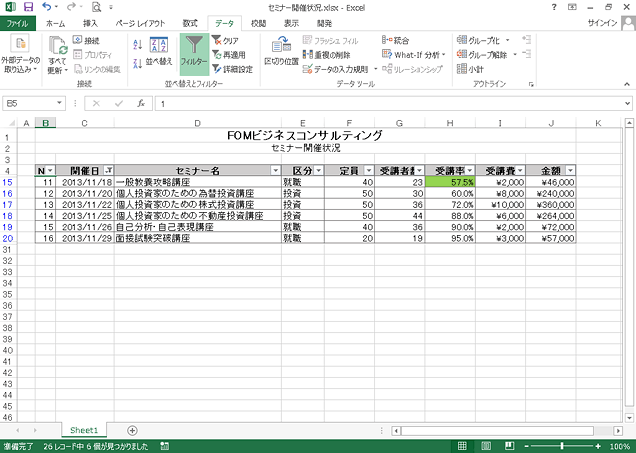Toggle the フィルター (Filter) button
Viewport: 636px width, 453px height.
tap(194, 54)
